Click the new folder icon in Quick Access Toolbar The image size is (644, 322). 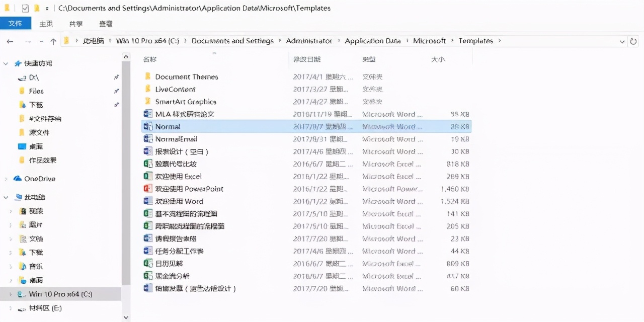coord(36,8)
